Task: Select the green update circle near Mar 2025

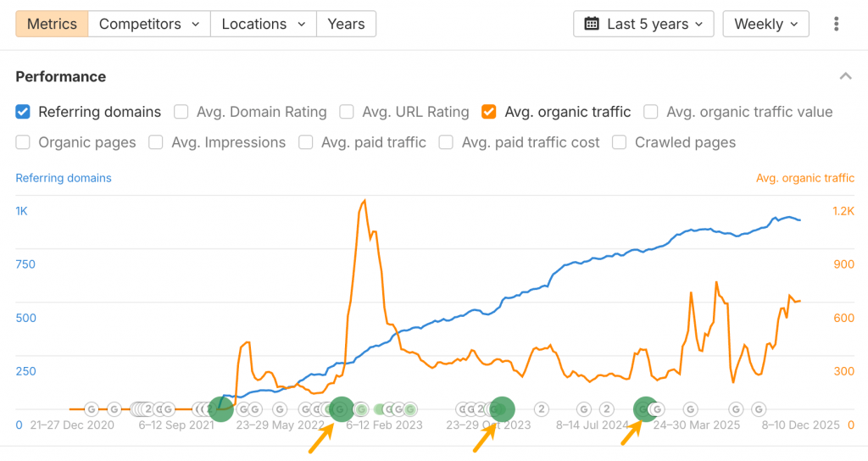Action: 645,409
